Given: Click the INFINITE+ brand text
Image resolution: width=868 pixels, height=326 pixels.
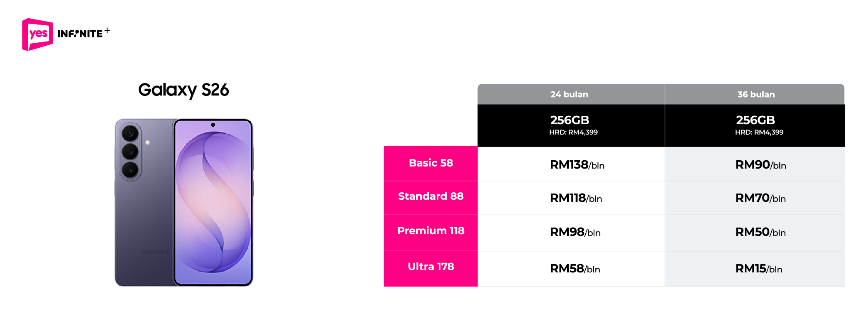Looking at the screenshot, I should pos(83,33).
